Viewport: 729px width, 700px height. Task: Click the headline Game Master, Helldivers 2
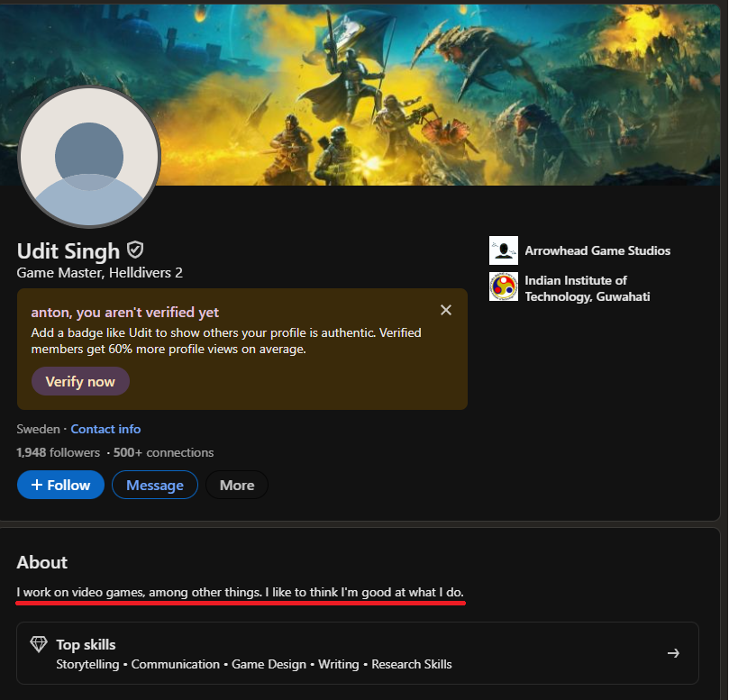point(99,272)
